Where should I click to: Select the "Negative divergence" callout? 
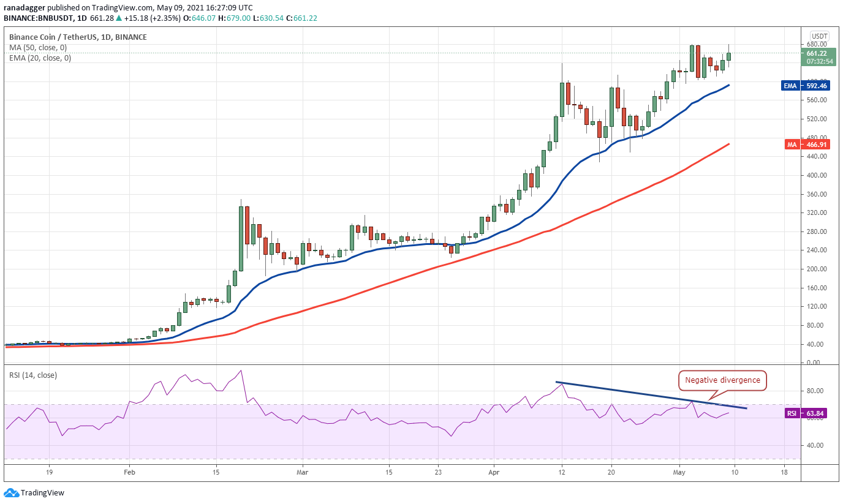point(722,380)
